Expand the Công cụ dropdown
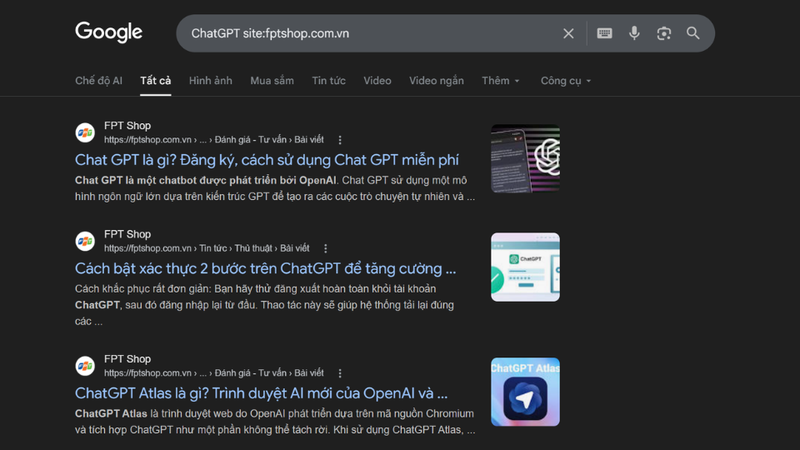 click(x=566, y=81)
